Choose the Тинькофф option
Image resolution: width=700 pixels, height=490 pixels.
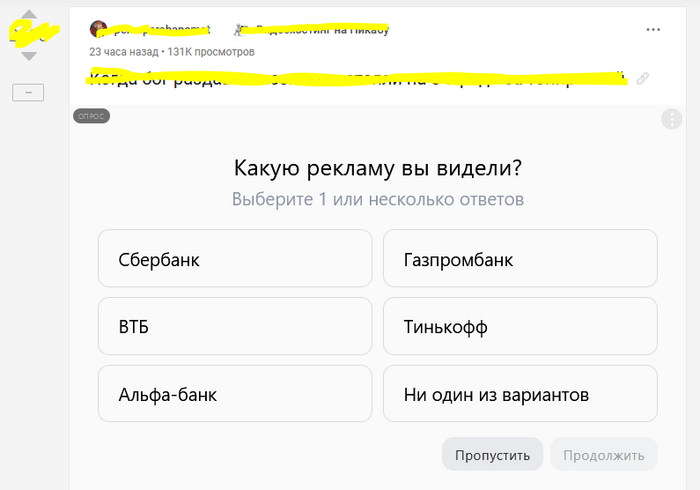point(520,326)
